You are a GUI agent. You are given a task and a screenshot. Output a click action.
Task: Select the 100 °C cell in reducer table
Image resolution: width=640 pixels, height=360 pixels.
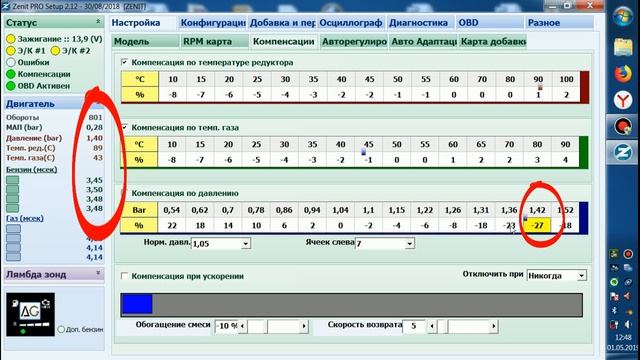pyautogui.click(x=566, y=79)
